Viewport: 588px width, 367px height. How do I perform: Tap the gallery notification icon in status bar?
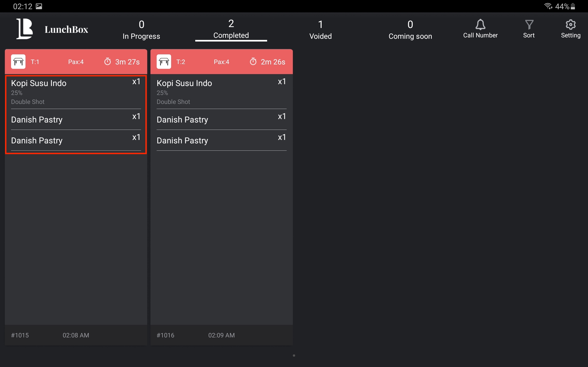click(39, 6)
